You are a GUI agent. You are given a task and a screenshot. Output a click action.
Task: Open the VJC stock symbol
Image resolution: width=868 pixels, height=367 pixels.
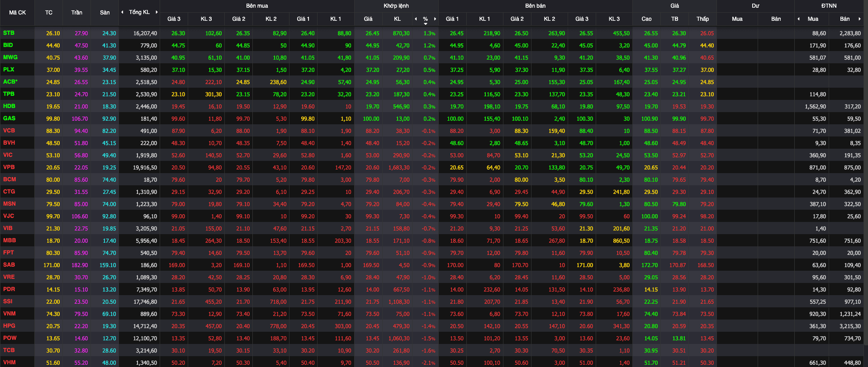click(9, 216)
